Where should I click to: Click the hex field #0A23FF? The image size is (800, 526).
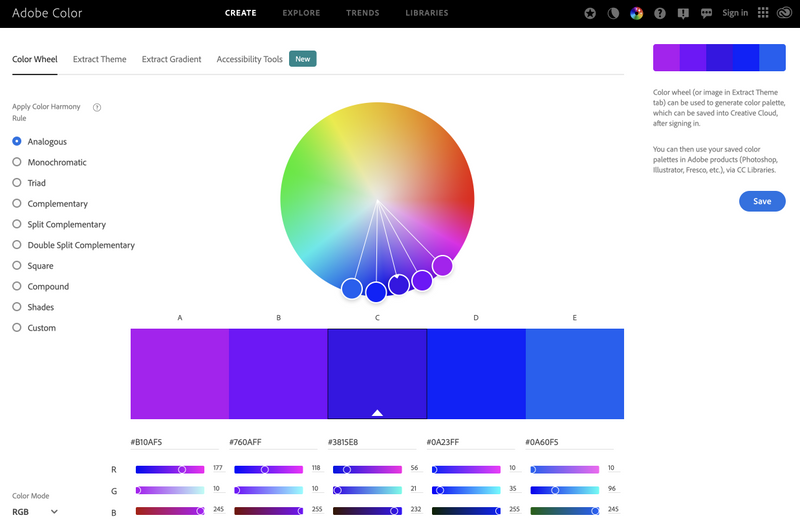point(470,442)
